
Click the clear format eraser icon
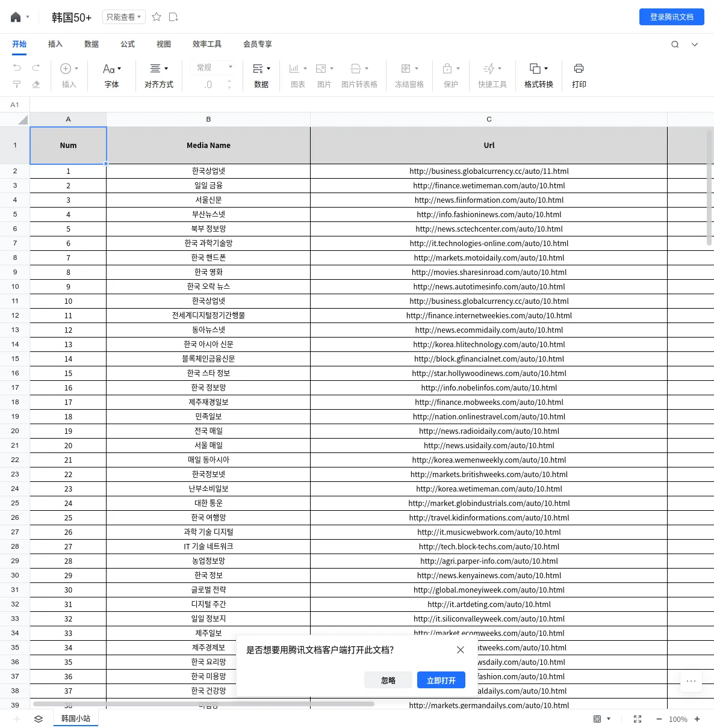[36, 84]
